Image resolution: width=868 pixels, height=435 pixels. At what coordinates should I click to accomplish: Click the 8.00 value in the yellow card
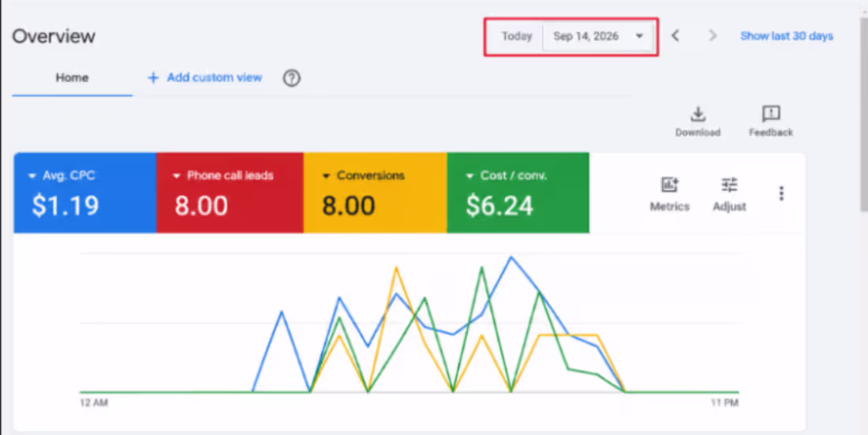[x=349, y=205]
